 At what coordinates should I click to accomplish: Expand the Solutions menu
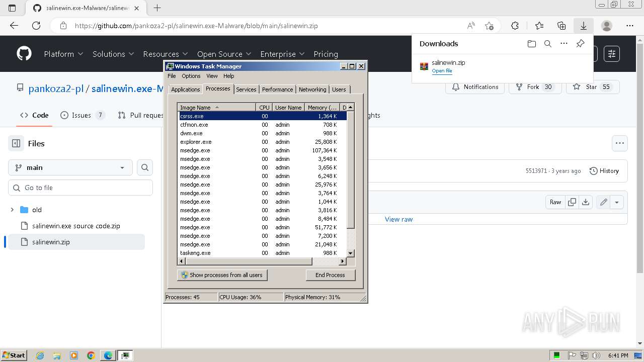[x=113, y=54]
